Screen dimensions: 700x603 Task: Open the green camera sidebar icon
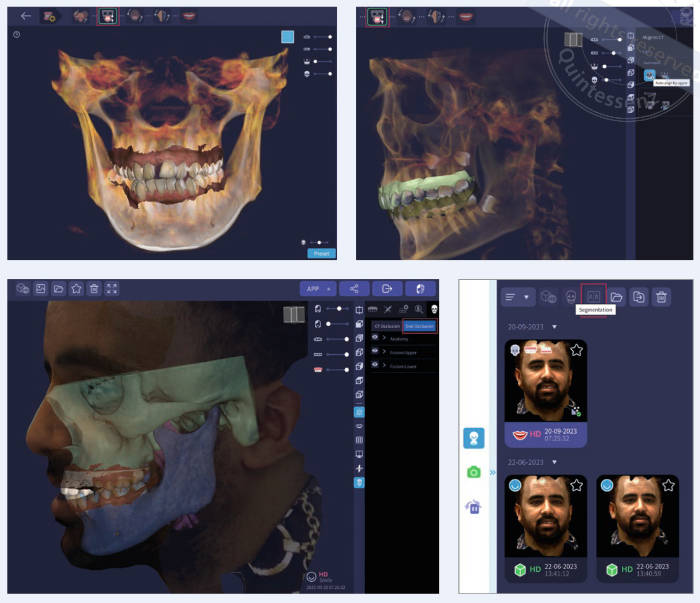[474, 472]
